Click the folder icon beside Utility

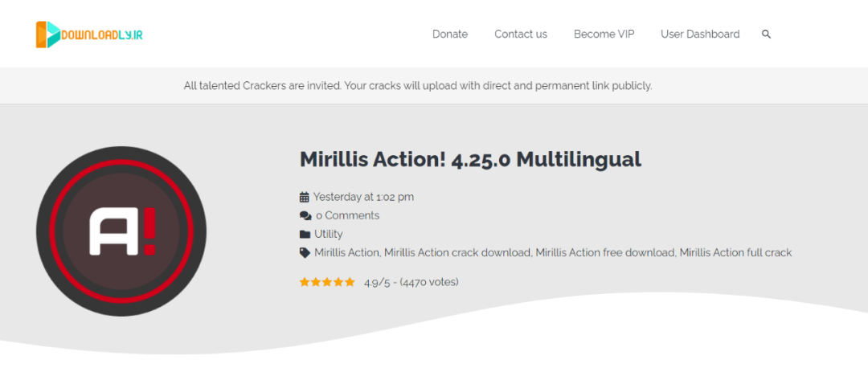(305, 235)
